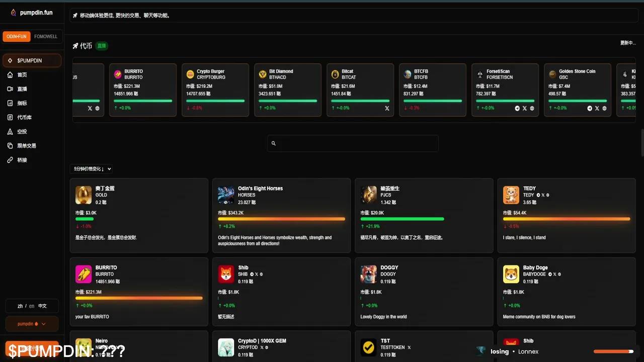Click the 市值: $343.2K value
Image resolution: width=644 pixels, height=362 pixels.
pos(231,213)
